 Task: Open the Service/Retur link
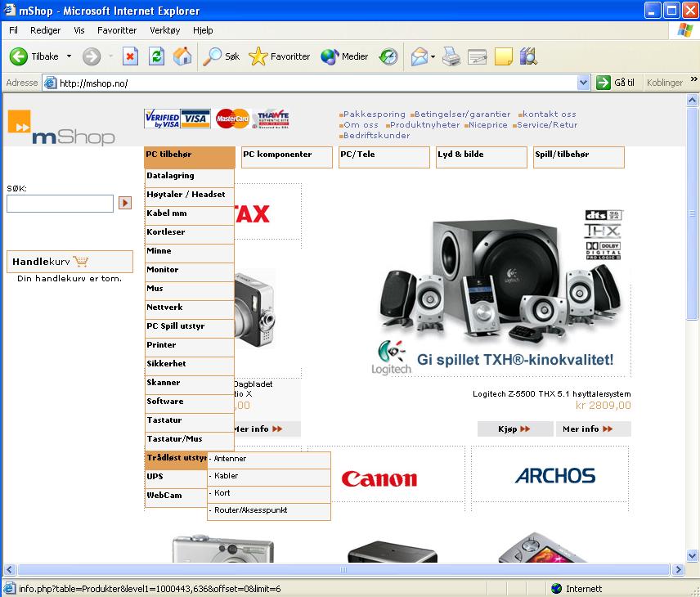coord(547,124)
